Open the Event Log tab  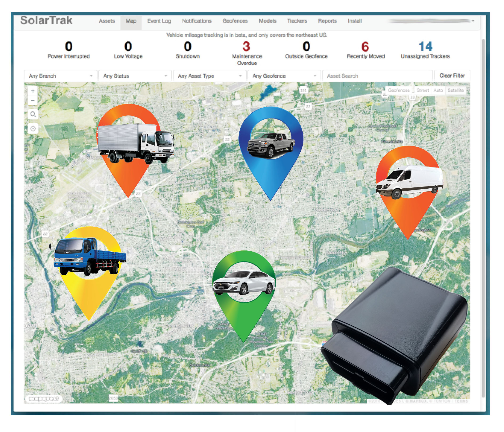pyautogui.click(x=159, y=21)
